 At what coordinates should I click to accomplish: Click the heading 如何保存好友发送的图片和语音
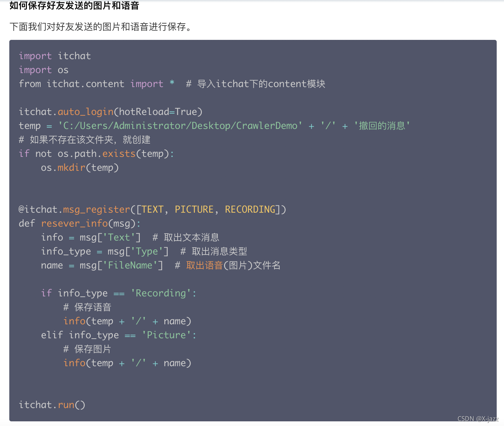click(74, 6)
